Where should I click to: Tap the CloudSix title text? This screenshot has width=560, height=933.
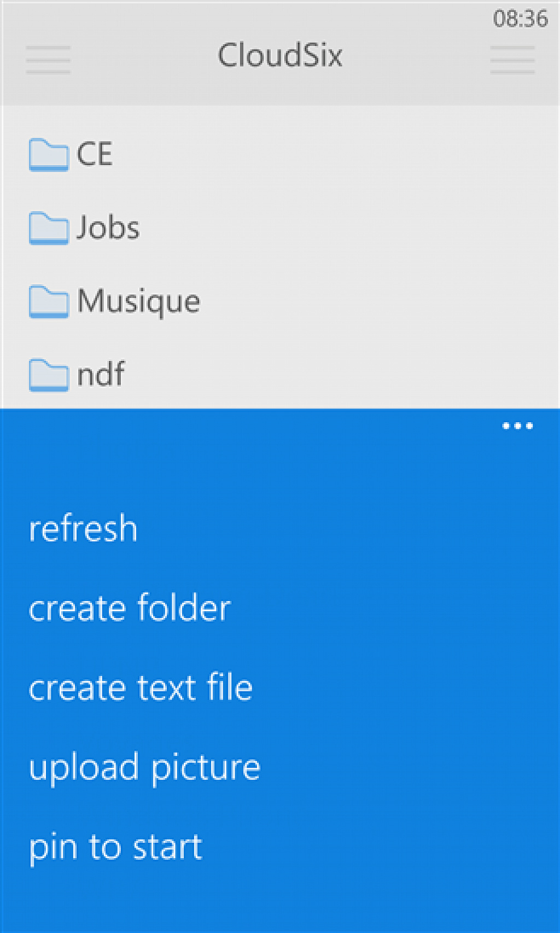pyautogui.click(x=280, y=56)
